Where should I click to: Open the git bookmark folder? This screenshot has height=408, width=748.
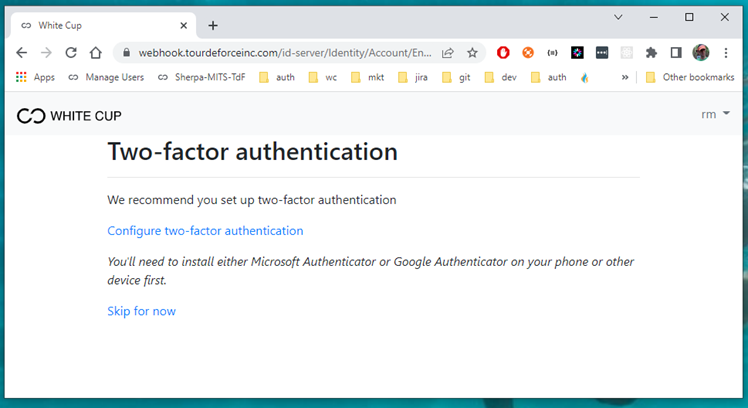457,77
